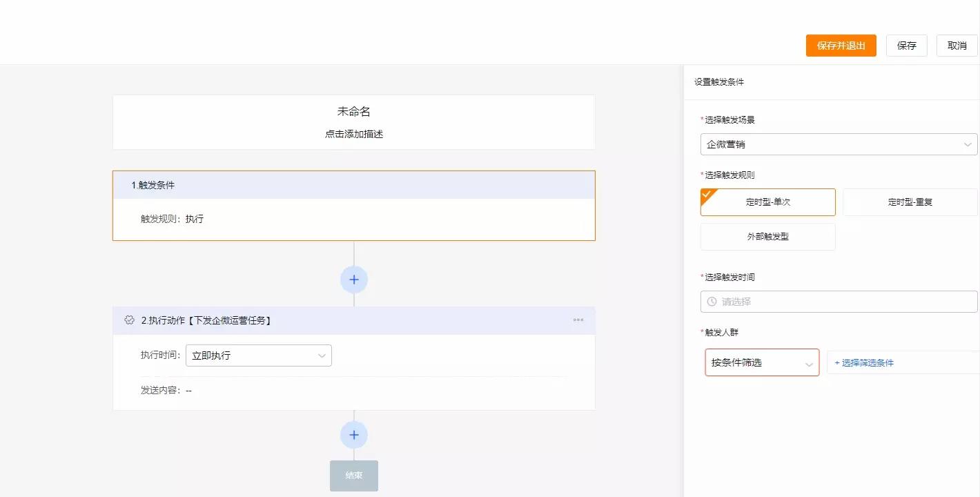
Task: Click the 保存 button
Action: coord(906,46)
